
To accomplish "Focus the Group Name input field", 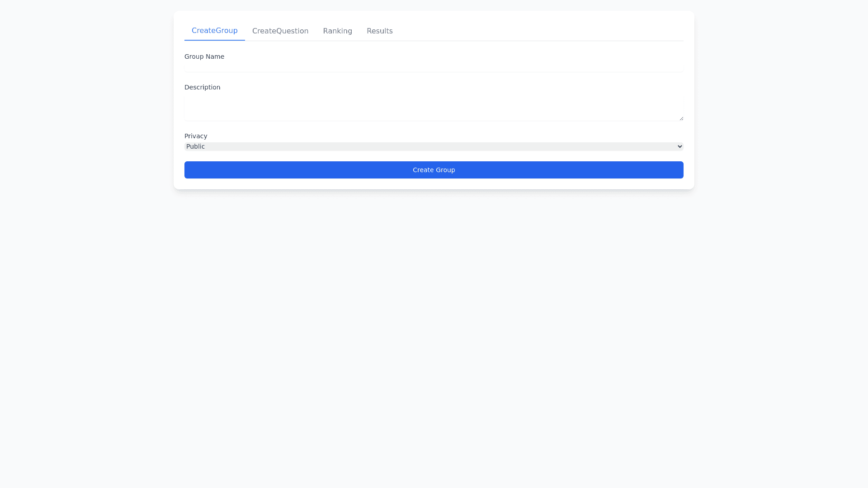I will [x=434, y=67].
